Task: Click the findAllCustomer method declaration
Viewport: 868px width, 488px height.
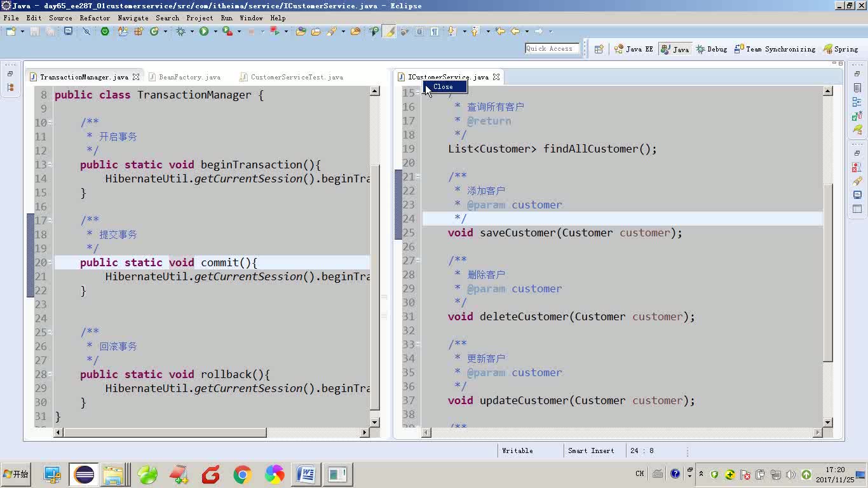Action: point(552,149)
